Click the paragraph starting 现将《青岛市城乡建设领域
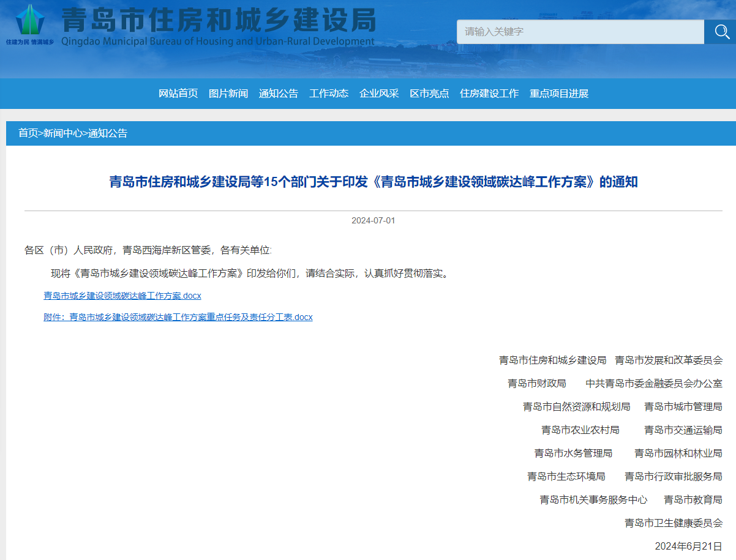 click(250, 273)
